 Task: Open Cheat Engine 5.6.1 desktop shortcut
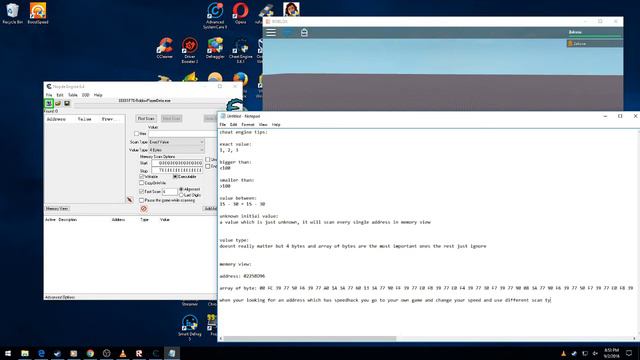(240, 50)
